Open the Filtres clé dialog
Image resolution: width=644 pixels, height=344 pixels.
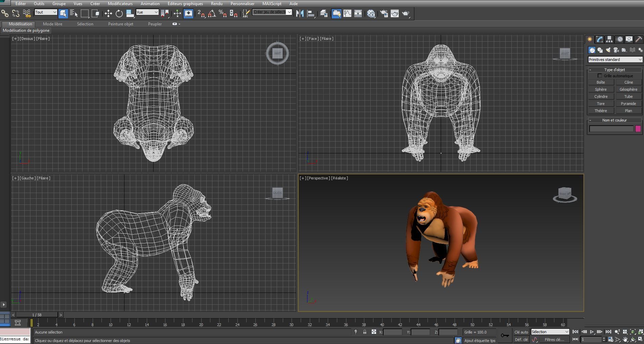click(x=554, y=340)
